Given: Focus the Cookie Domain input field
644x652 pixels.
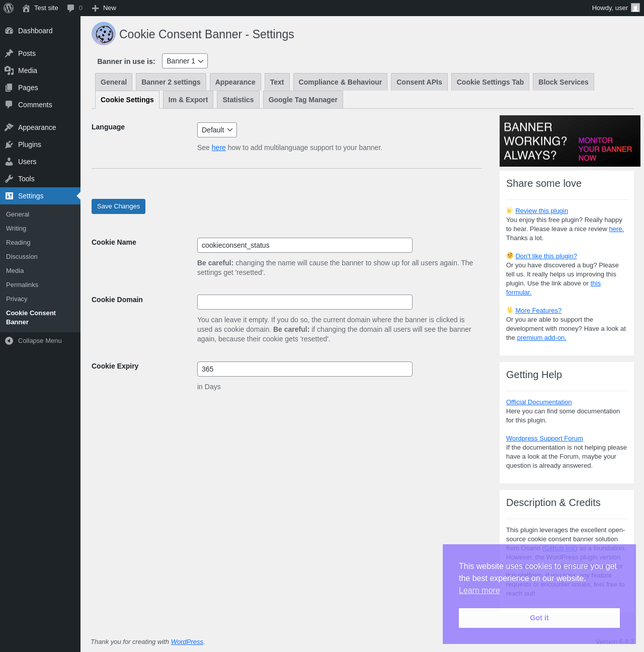Looking at the screenshot, I should tap(305, 302).
